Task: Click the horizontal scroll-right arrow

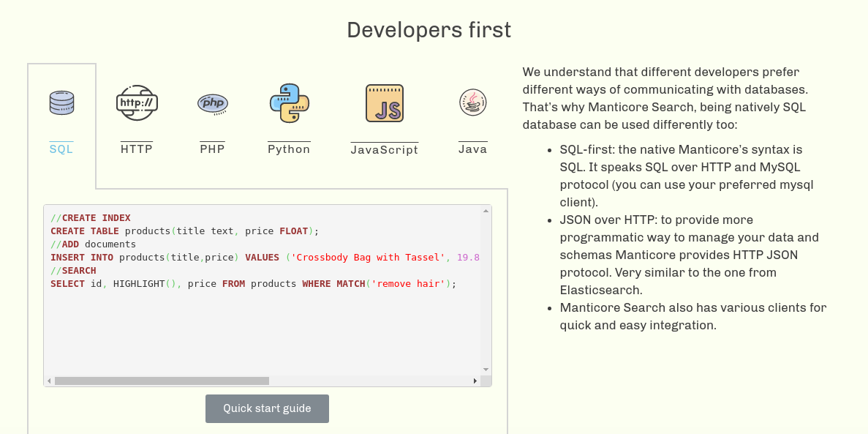Action: [x=475, y=381]
